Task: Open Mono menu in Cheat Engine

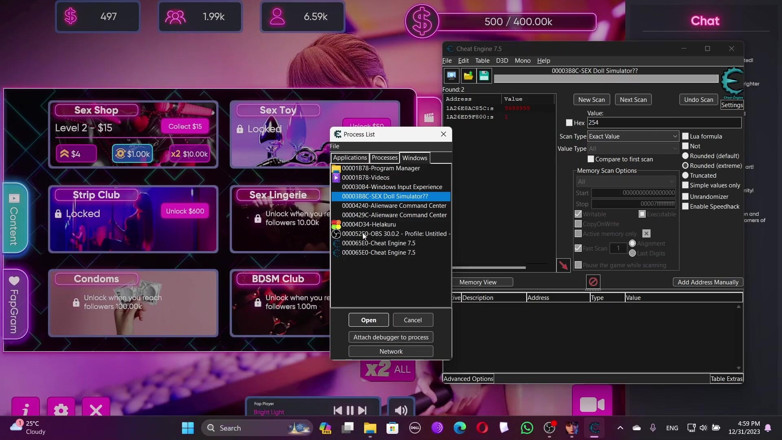Action: (522, 60)
